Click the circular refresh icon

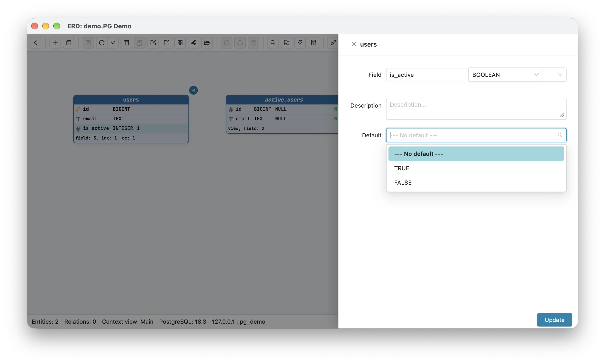(x=102, y=43)
